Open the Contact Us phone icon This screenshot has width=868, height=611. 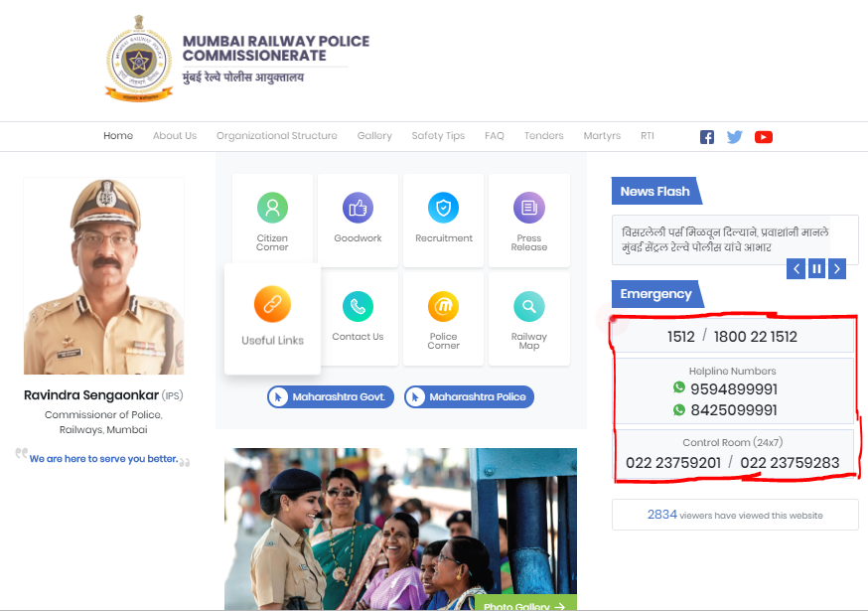359,306
